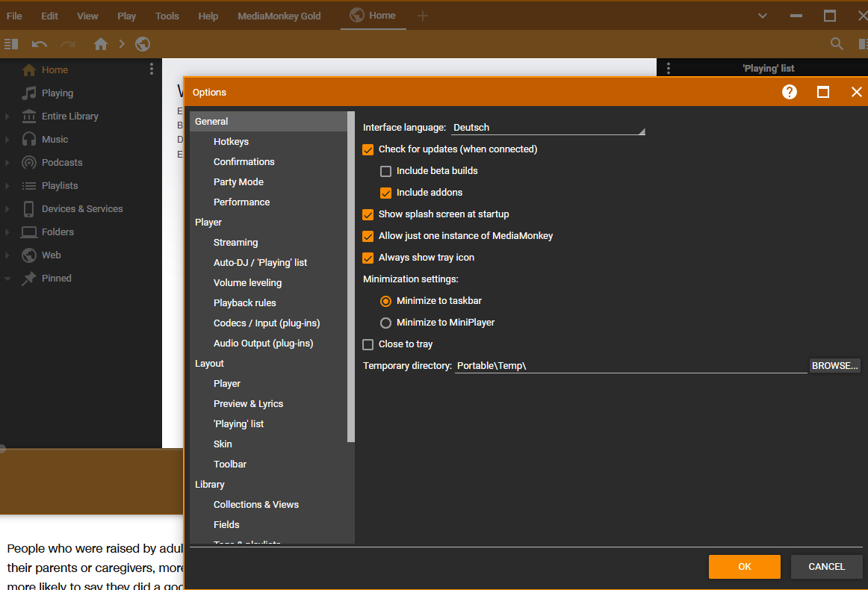Screen dimensions: 868x590
Task: Toggle the sidebar panel layout icon
Action: click(11, 44)
